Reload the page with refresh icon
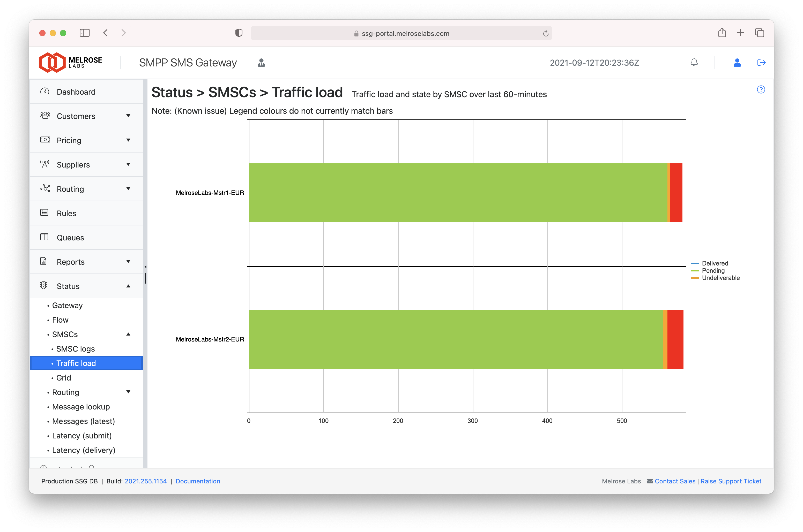This screenshot has height=532, width=803. (545, 33)
